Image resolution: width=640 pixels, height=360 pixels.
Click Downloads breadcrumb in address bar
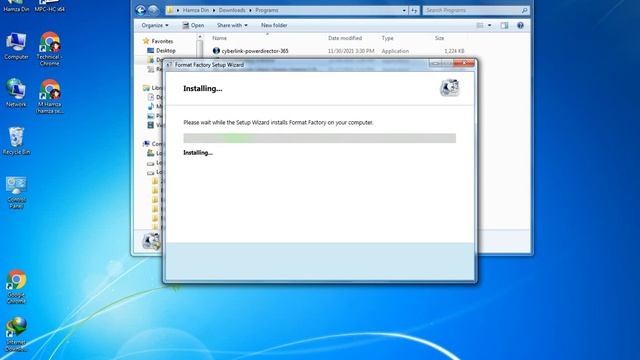point(232,10)
